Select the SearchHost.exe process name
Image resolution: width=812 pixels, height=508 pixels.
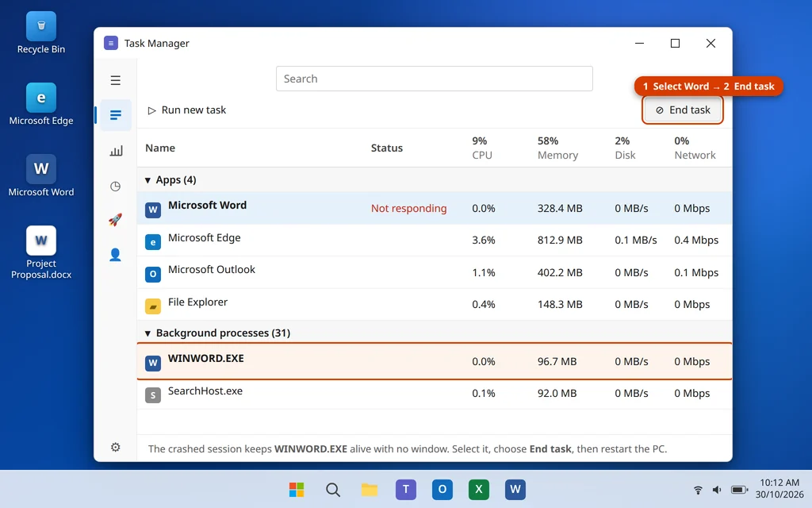tap(205, 391)
